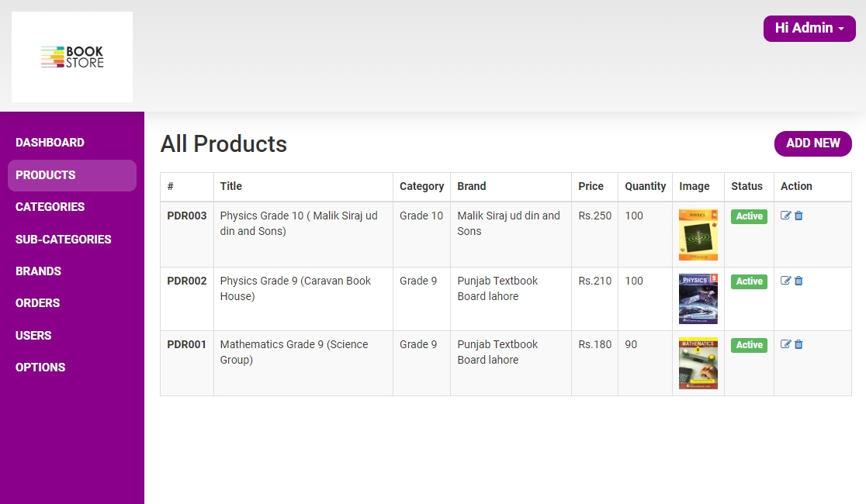Open edit icon for PDR001
This screenshot has height=504, width=866.
[785, 345]
